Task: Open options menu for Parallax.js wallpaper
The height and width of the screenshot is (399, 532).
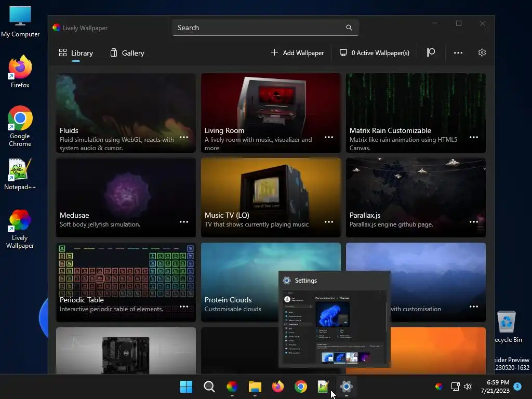Action: coord(474,222)
